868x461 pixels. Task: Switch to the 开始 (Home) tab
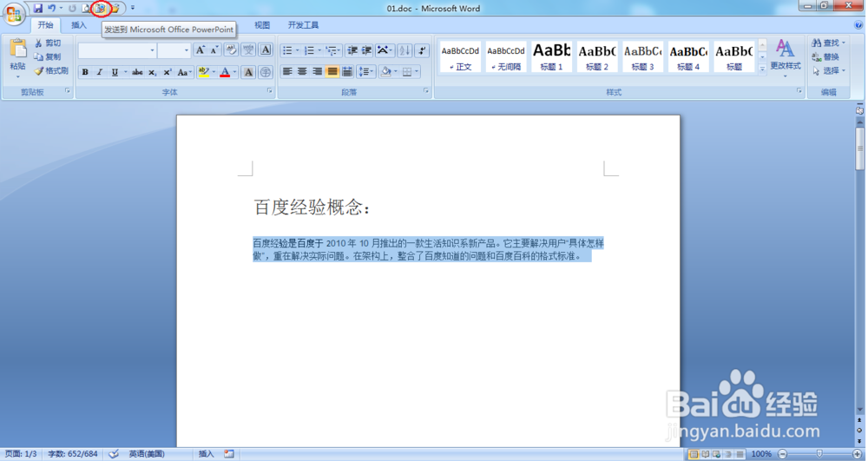pyautogui.click(x=45, y=25)
